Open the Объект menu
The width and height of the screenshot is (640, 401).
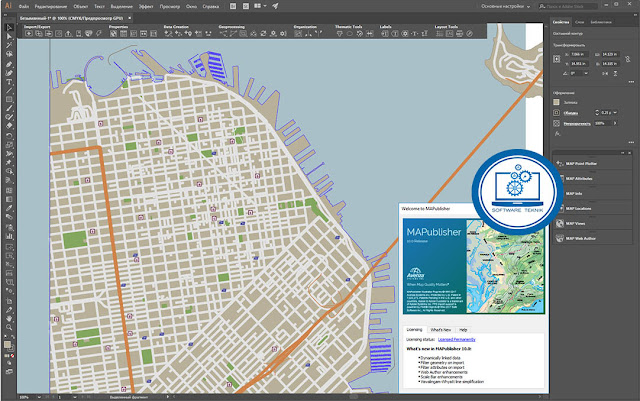[x=80, y=7]
